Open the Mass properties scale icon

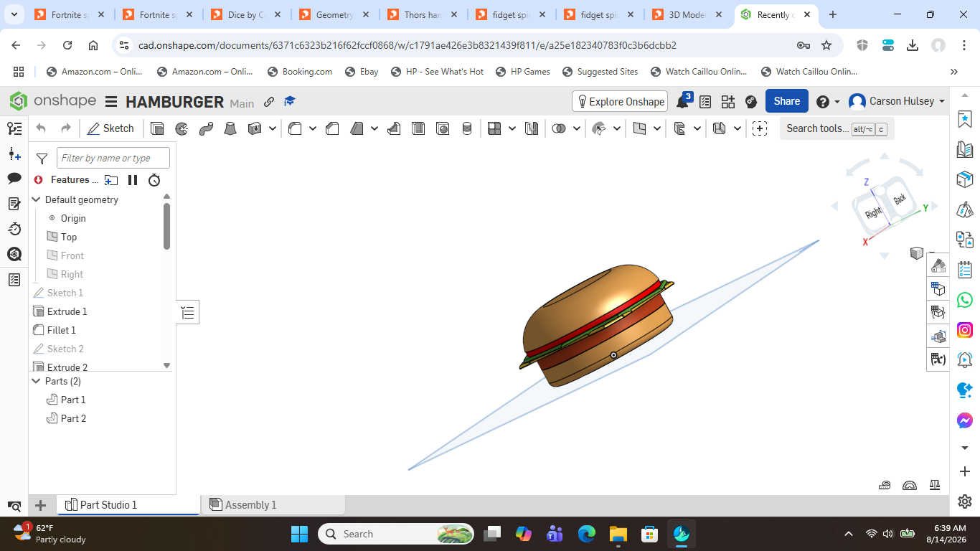(x=935, y=485)
